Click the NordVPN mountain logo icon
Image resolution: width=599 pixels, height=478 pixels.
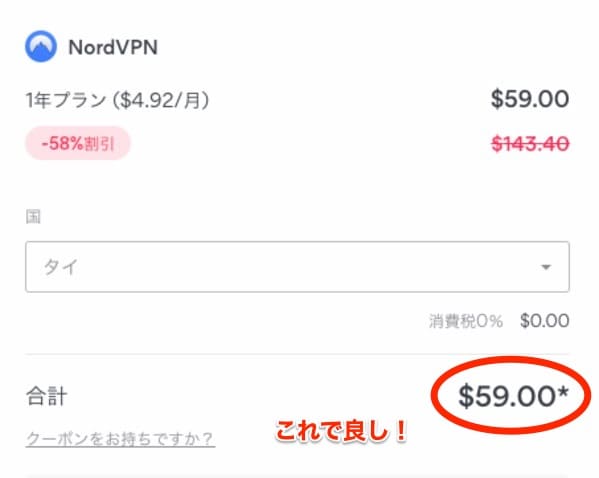point(41,47)
